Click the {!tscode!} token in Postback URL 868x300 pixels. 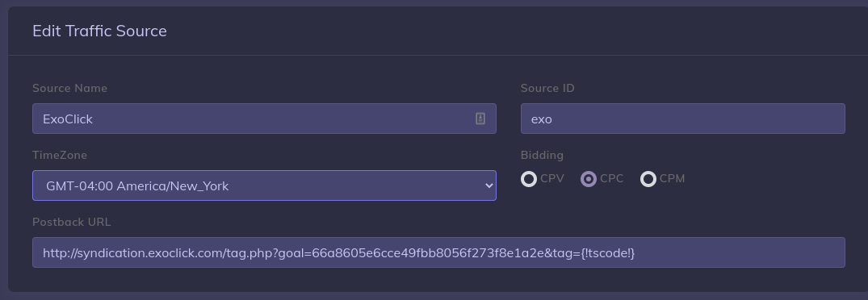coord(608,253)
